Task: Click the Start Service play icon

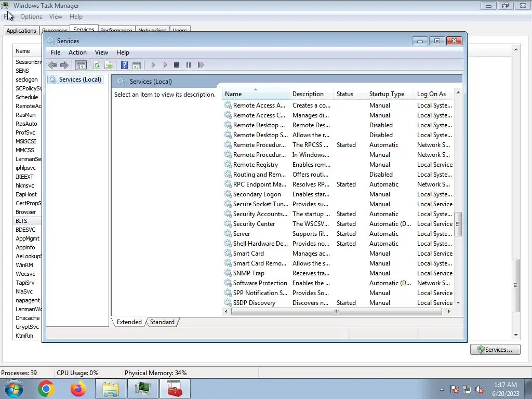Action: (x=153, y=65)
